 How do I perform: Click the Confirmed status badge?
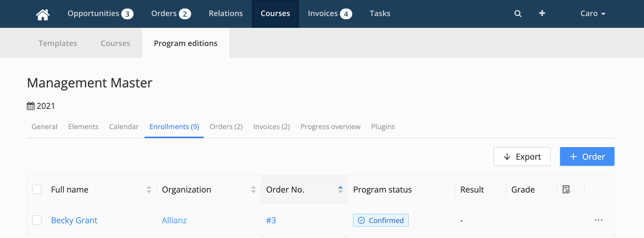point(381,220)
